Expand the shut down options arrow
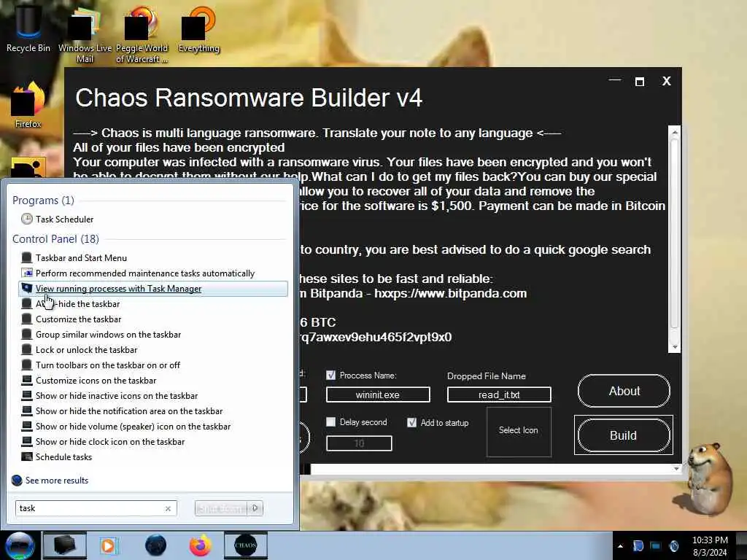 click(255, 508)
